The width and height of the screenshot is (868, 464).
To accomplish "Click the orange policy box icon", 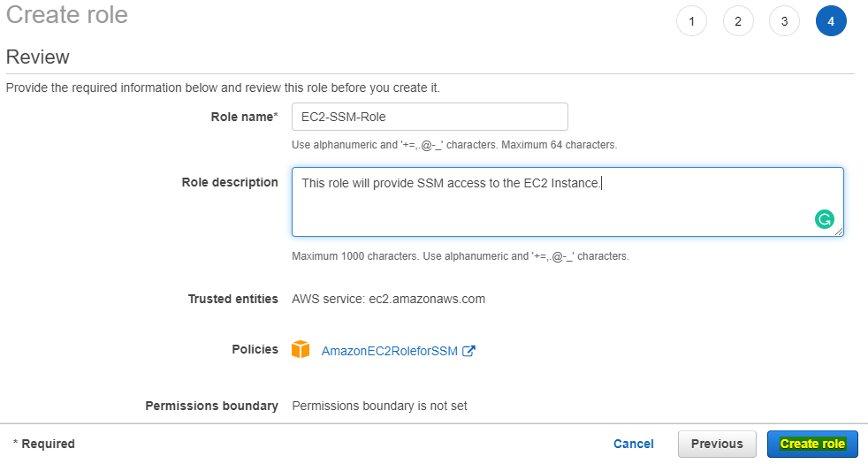I will (301, 349).
